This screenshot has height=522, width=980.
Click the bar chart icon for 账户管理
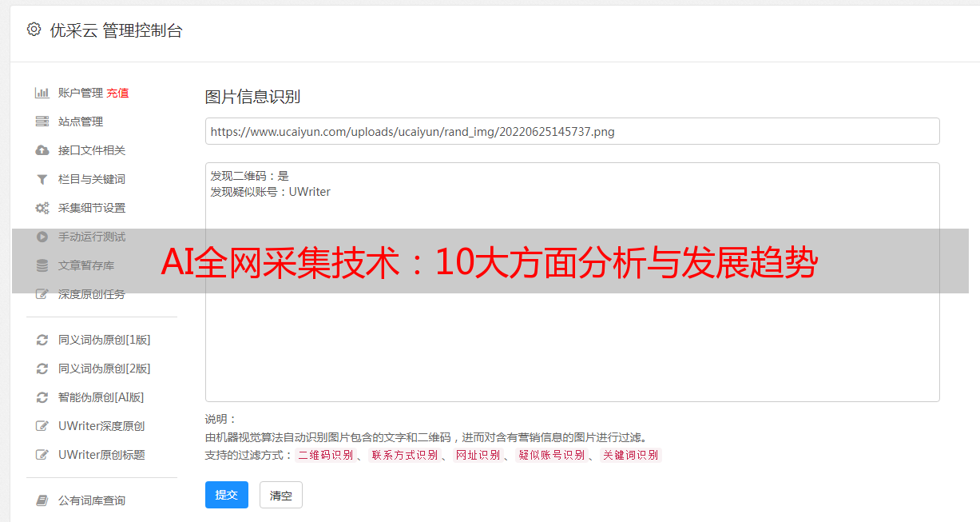click(x=42, y=93)
